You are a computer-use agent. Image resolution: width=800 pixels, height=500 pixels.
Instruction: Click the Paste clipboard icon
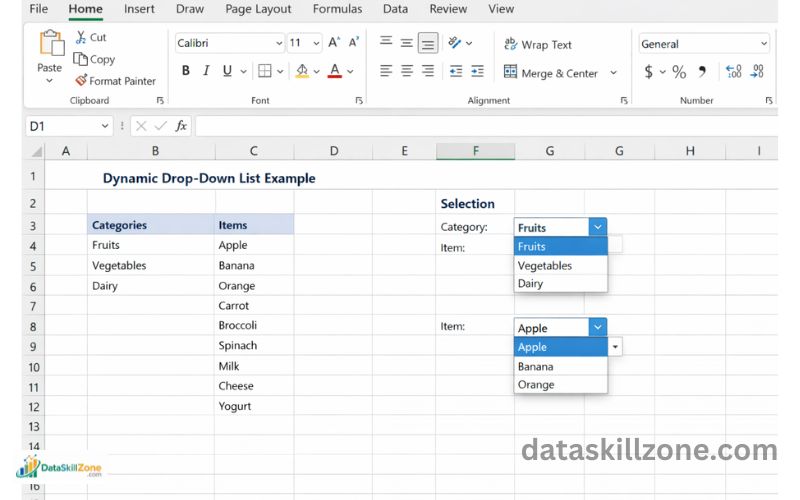coord(51,43)
